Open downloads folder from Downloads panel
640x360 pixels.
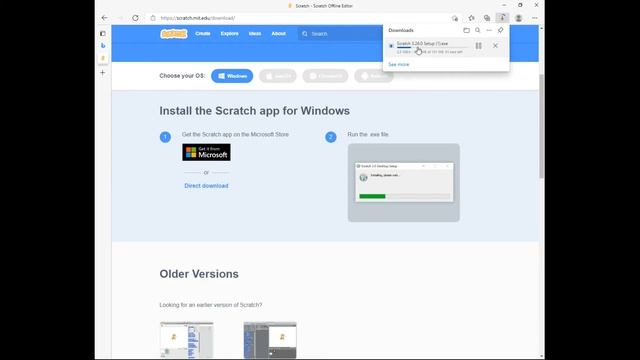467,30
